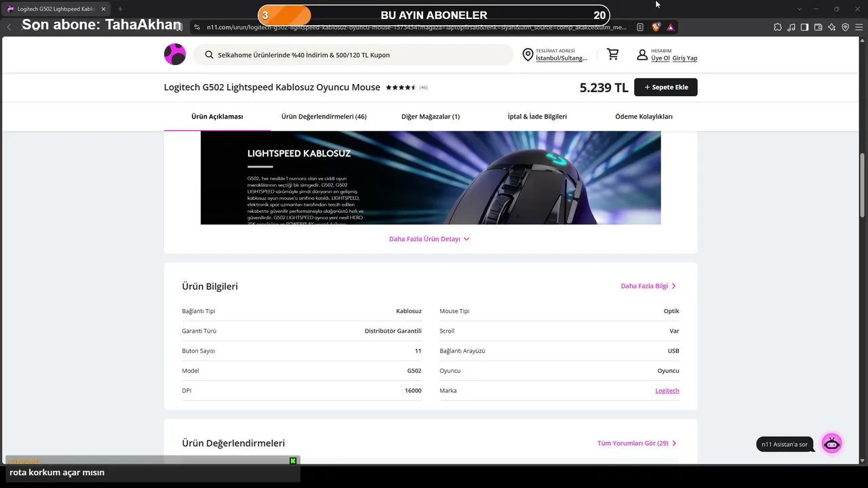Click the Kick logo on chat overlay
The image size is (868, 488).
293,461
